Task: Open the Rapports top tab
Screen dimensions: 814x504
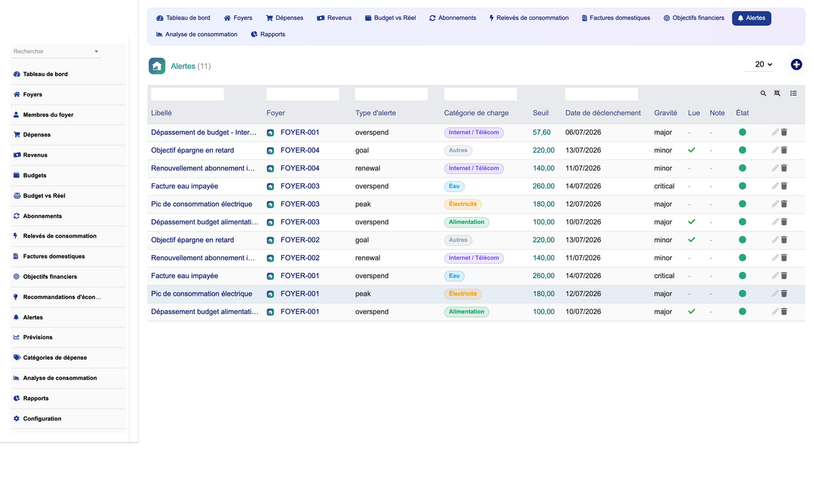Action: 268,35
